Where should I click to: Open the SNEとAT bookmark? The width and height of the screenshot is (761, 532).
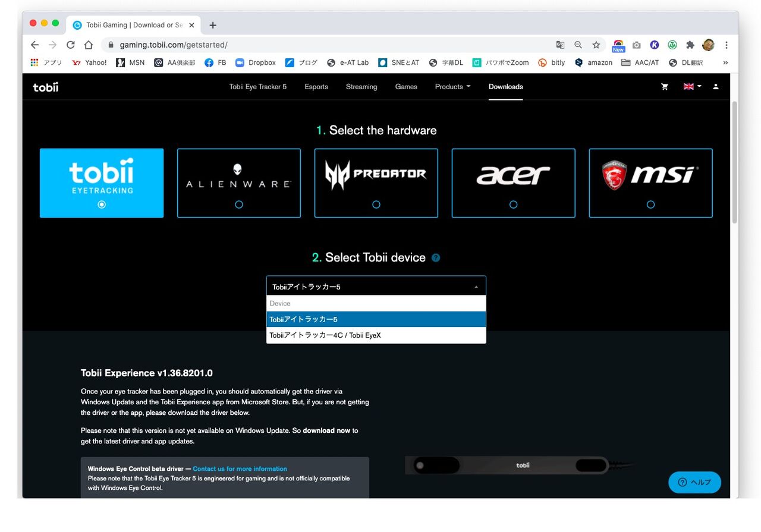pyautogui.click(x=399, y=62)
